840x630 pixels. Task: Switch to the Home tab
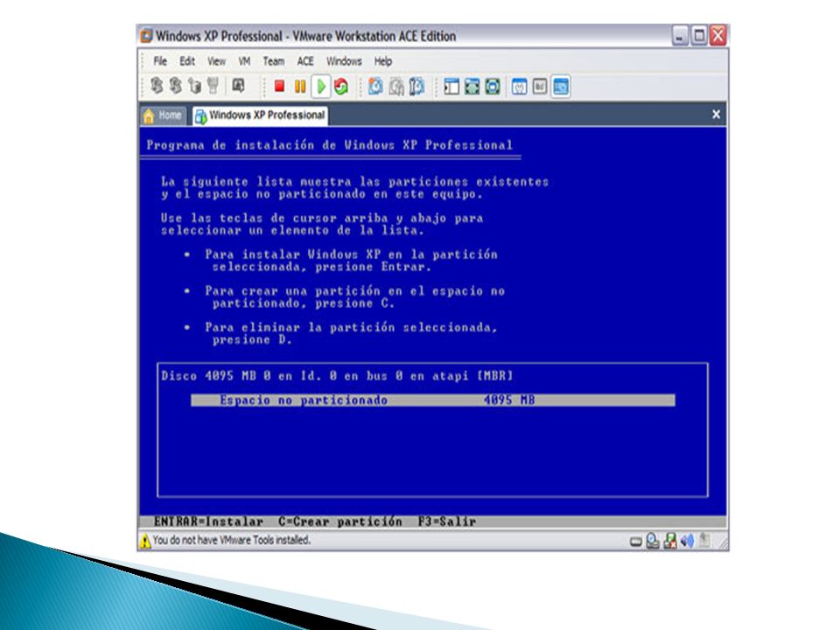point(164,115)
